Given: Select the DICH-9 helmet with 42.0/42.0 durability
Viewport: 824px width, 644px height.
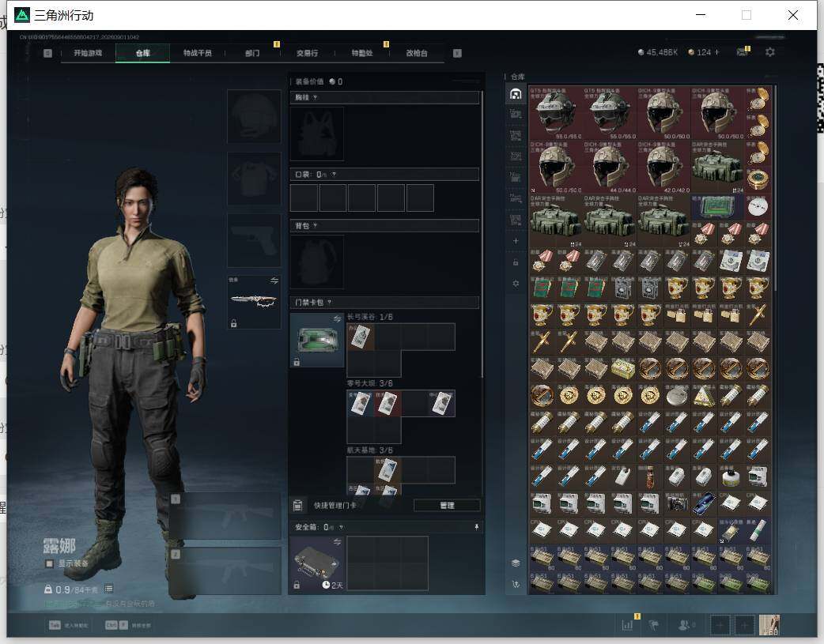Looking at the screenshot, I should [x=663, y=167].
